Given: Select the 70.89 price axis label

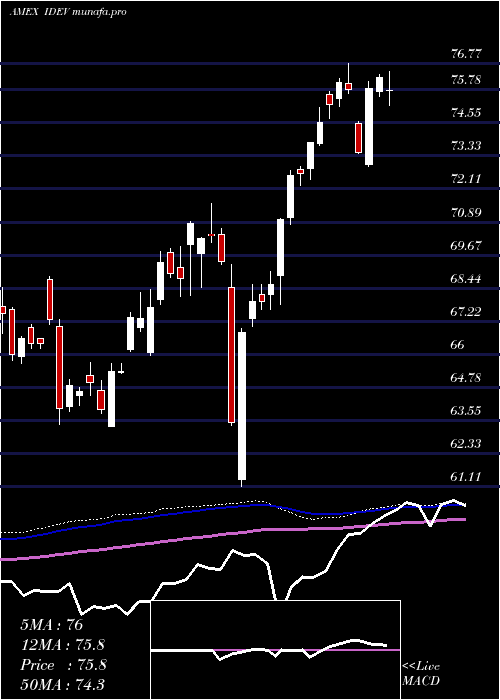Looking at the screenshot, I should (466, 212).
